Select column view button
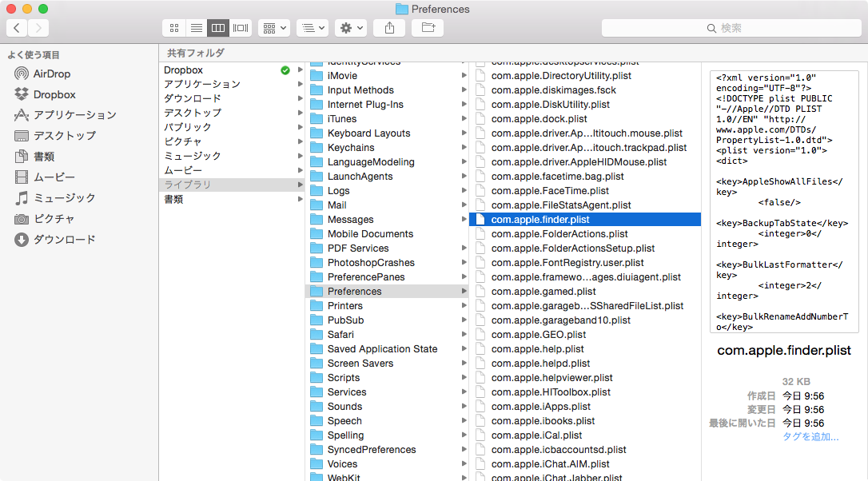The image size is (868, 481). (x=218, y=28)
